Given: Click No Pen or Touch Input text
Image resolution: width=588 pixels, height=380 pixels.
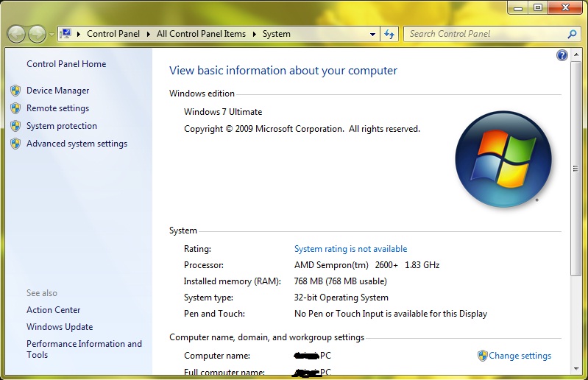Looking at the screenshot, I should 391,314.
